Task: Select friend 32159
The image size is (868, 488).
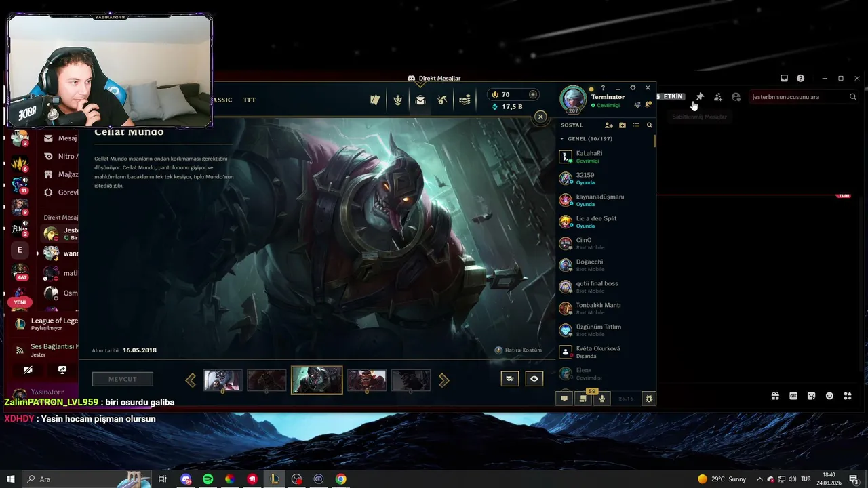Action: coord(605,178)
